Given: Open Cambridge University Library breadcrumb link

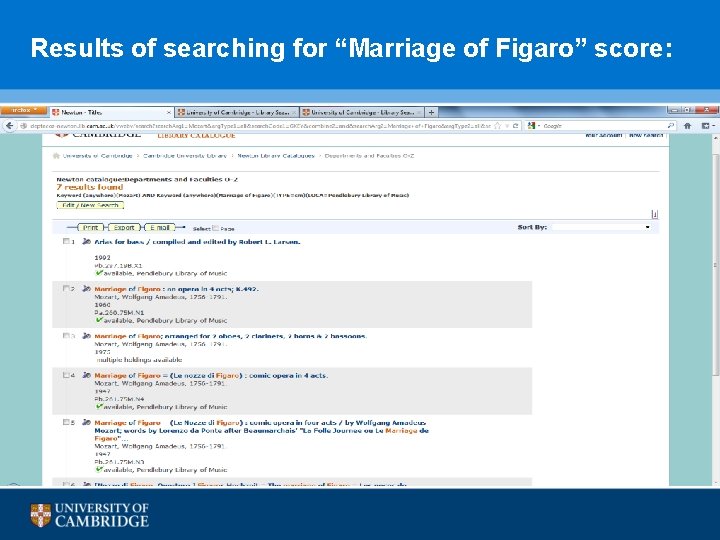Looking at the screenshot, I should tap(185, 156).
